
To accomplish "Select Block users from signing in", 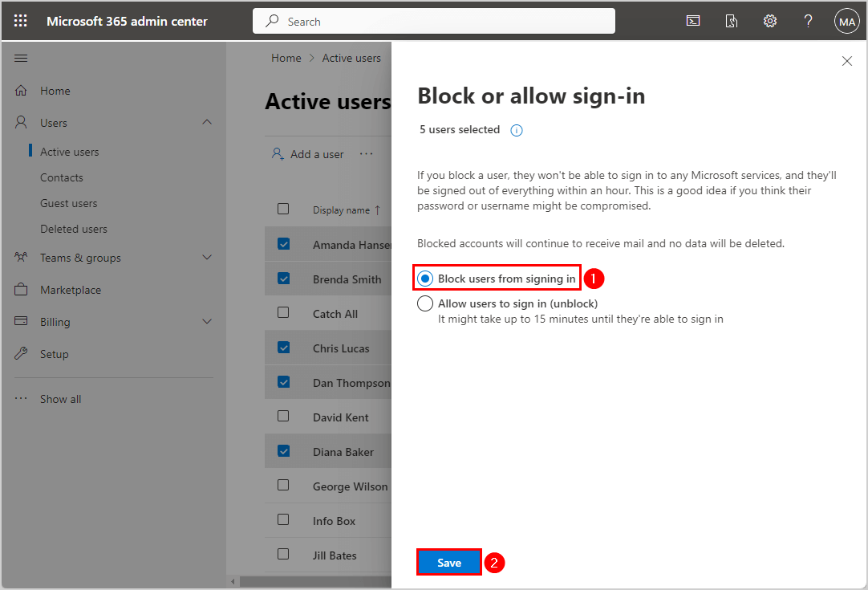I will (x=425, y=279).
